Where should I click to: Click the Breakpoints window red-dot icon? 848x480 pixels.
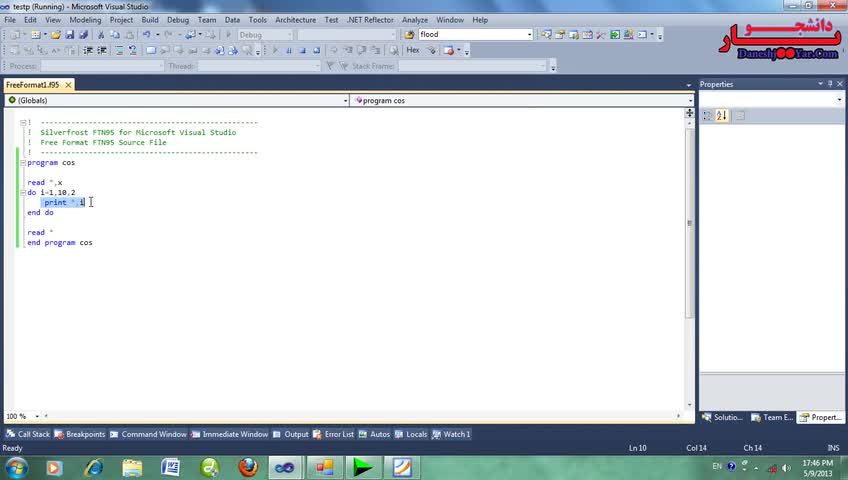[448, 50]
